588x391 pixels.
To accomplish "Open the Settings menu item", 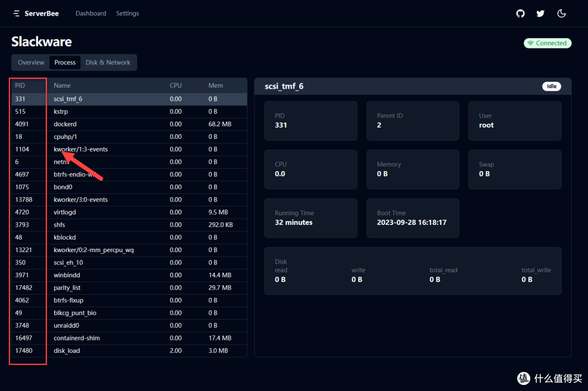I will click(x=127, y=14).
